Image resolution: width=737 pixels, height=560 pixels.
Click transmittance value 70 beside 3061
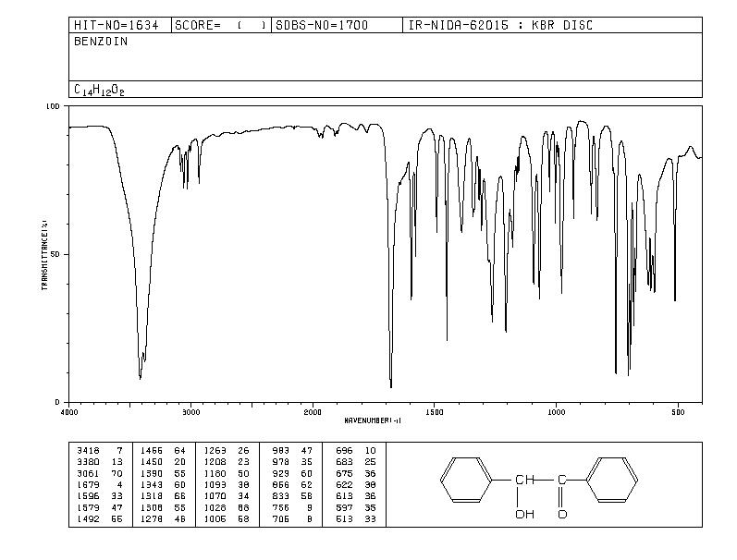pos(117,473)
